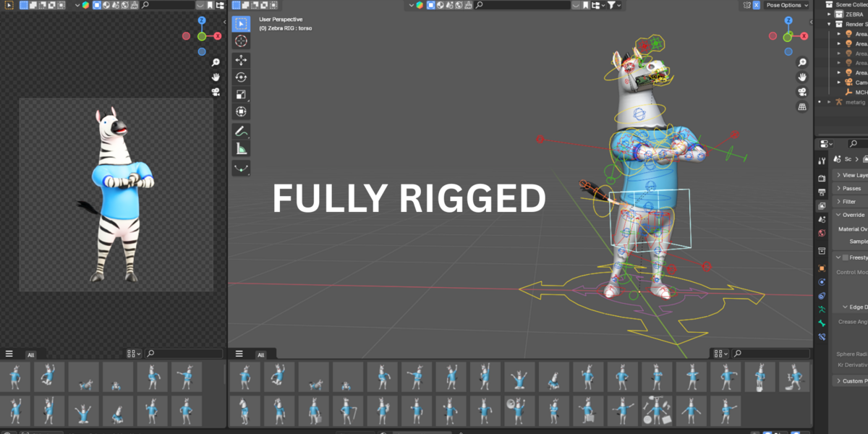
Task: Select the Annotate pencil tool
Action: (x=241, y=132)
